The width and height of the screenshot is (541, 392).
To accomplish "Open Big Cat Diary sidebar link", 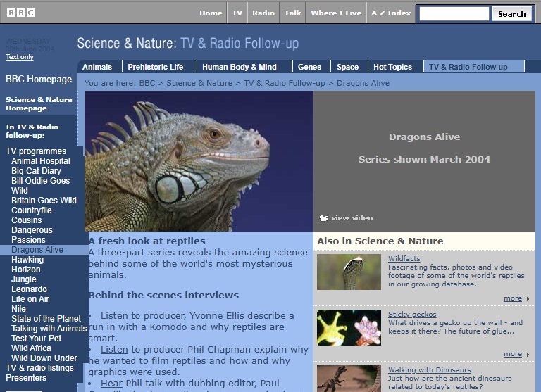I will coord(36,171).
